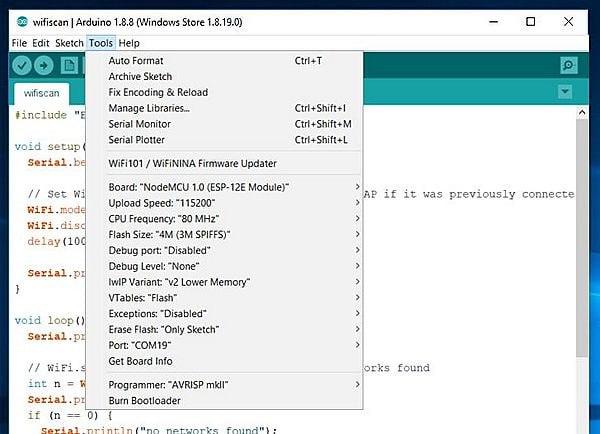
Task: Open the Sketch menu
Action: pyautogui.click(x=69, y=43)
